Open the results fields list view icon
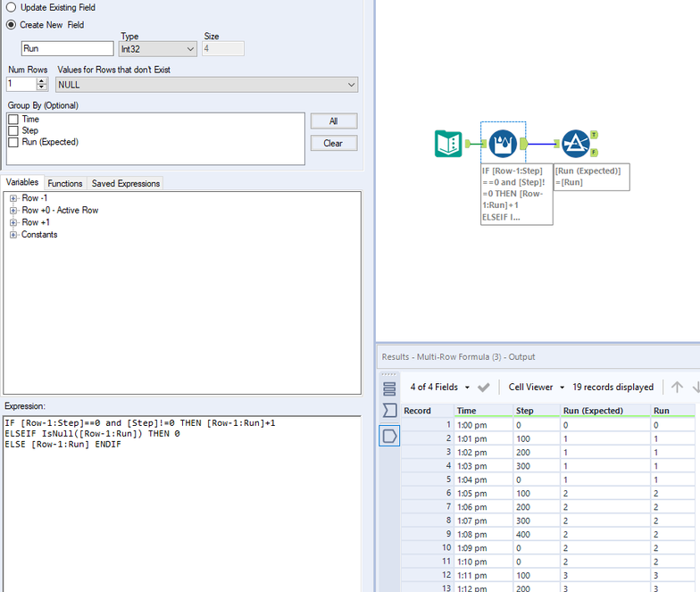Screen dimensions: 700x592 click(389, 389)
